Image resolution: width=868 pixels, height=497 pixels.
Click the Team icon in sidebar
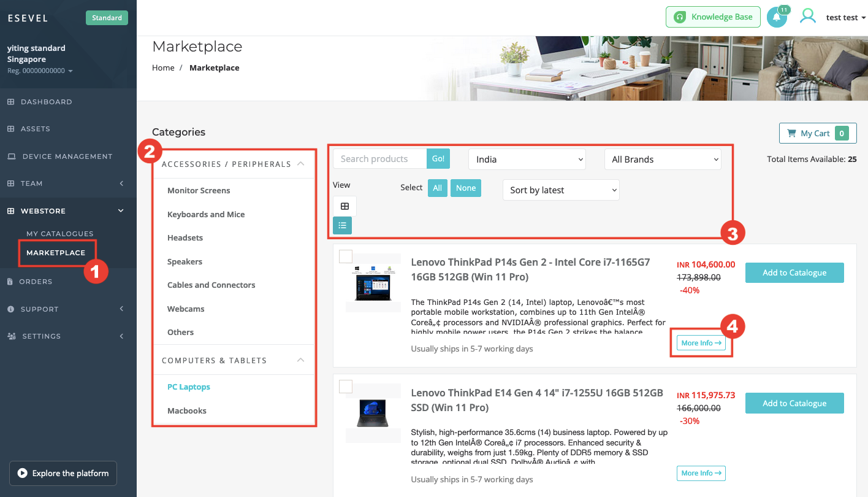10,183
